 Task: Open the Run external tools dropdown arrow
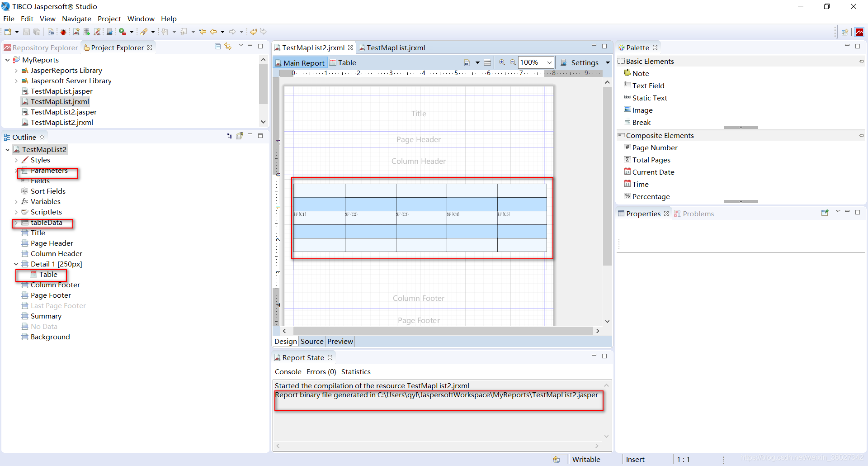tap(132, 32)
